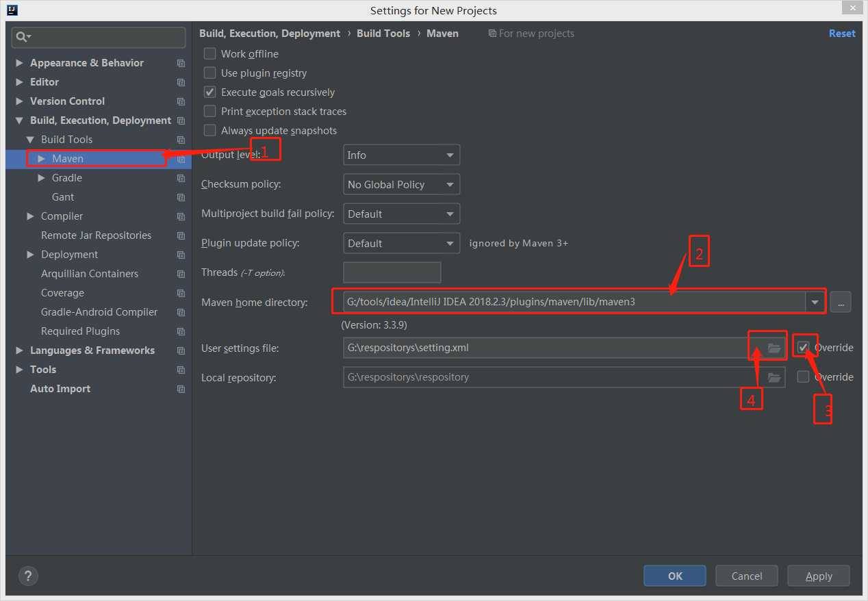The width and height of the screenshot is (868, 601).
Task: Uncheck Override for User settings file
Action: [804, 347]
